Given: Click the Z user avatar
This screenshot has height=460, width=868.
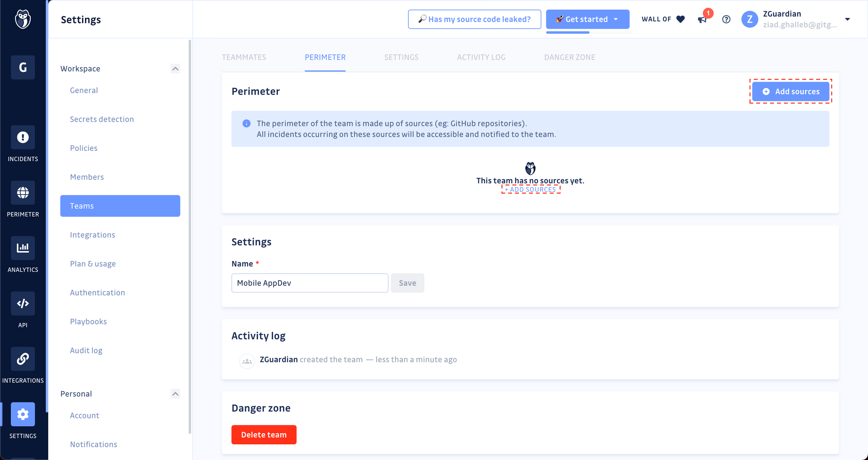Looking at the screenshot, I should 750,19.
